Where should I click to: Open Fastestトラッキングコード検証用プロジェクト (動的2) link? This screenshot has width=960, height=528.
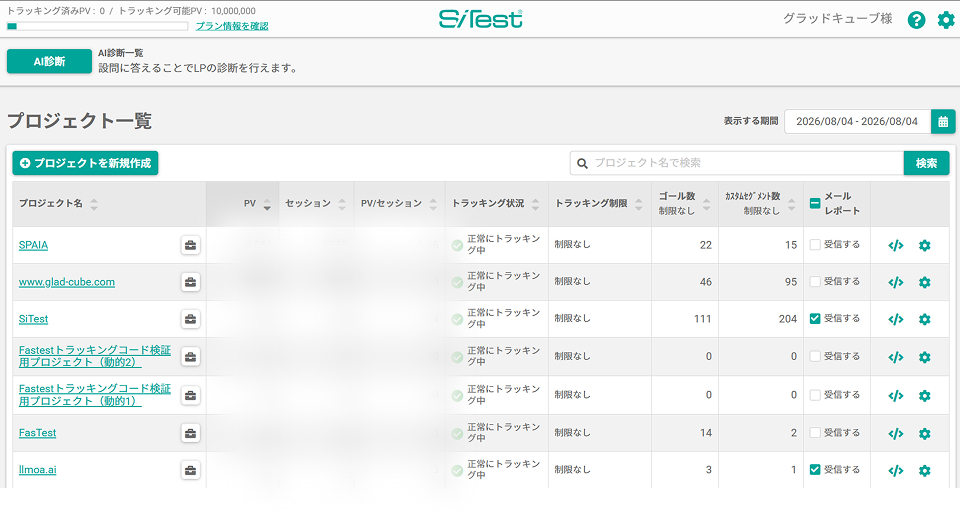[95, 356]
